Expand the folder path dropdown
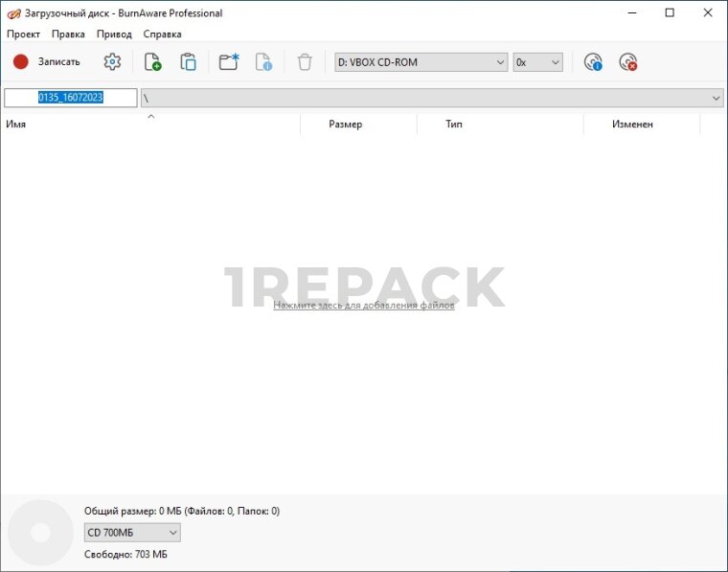 pos(716,98)
